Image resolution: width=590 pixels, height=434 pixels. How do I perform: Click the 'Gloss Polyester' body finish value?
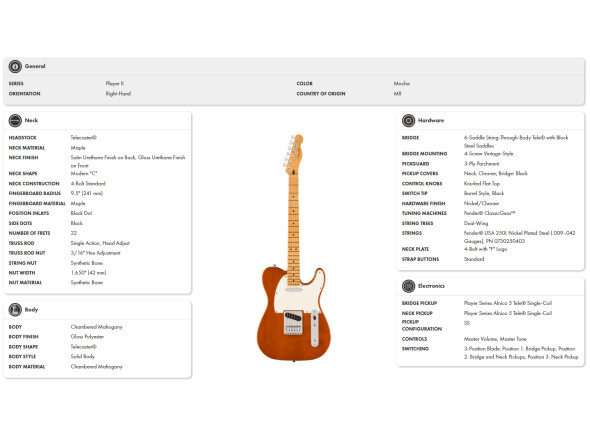point(87,337)
